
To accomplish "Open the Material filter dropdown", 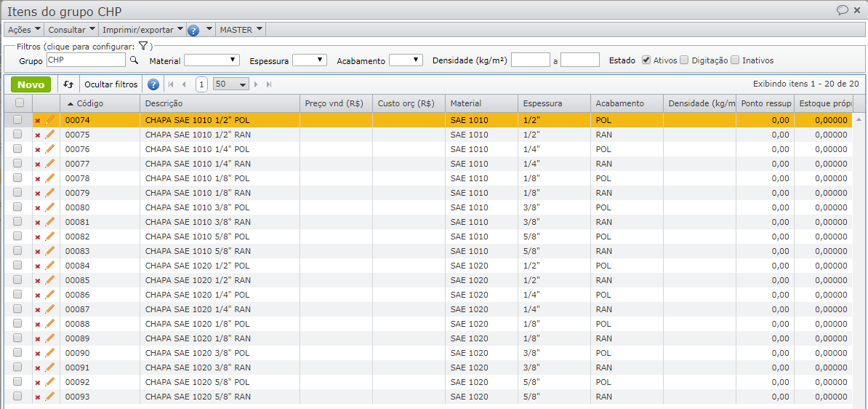I will click(212, 60).
